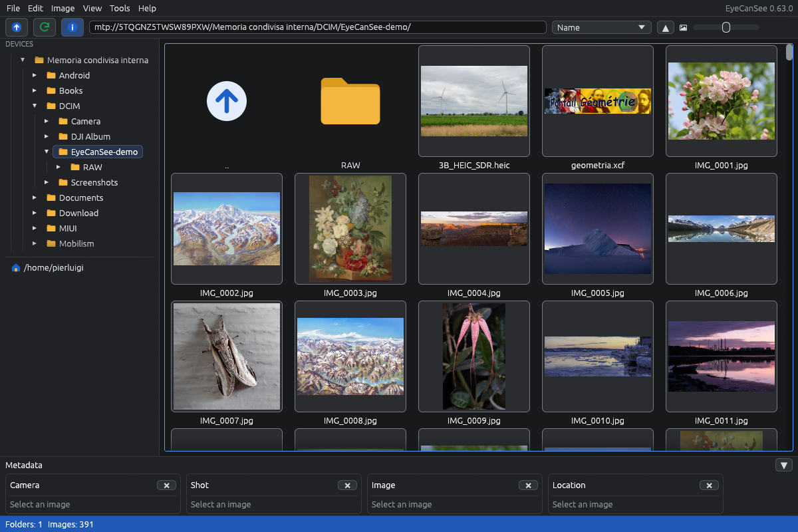Click the Download folder icon in the tree
Viewport: 798px width, 532px height.
[51, 213]
